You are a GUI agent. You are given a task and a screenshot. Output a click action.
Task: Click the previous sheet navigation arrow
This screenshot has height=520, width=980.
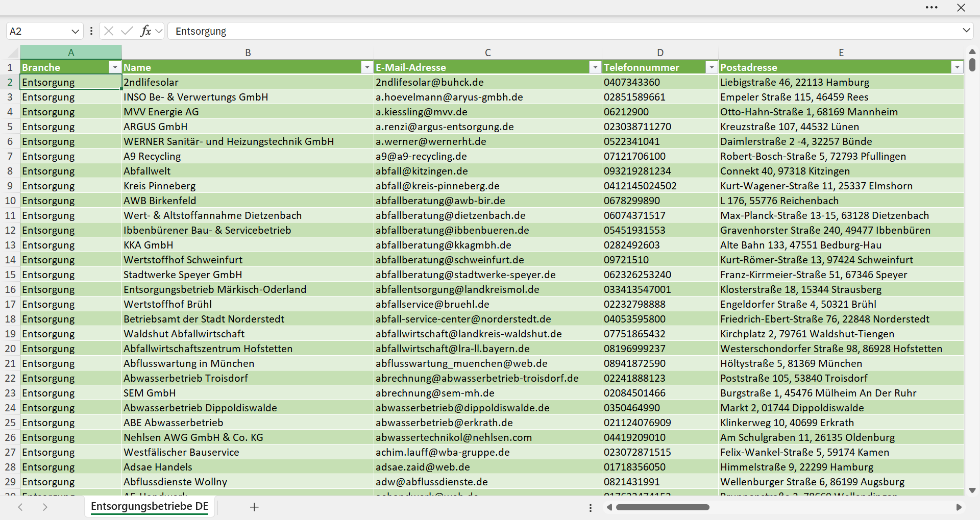point(20,507)
